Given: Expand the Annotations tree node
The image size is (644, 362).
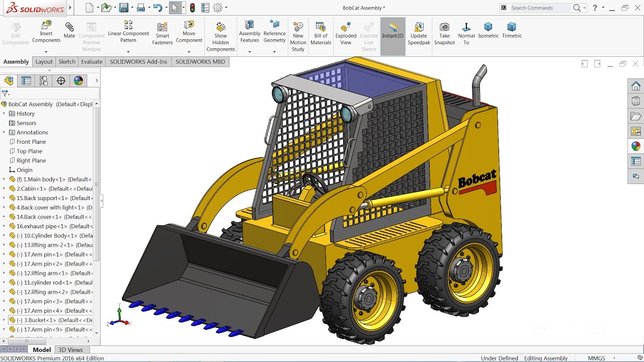Looking at the screenshot, I should [x=4, y=132].
